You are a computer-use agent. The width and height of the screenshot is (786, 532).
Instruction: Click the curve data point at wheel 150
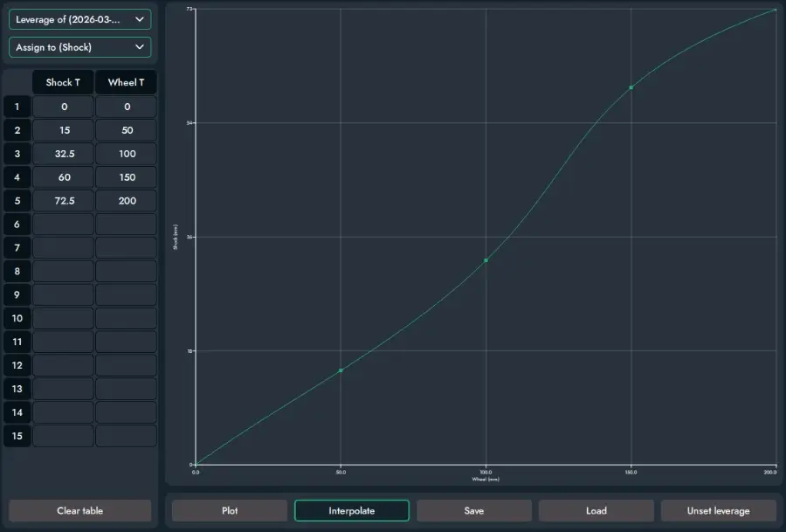click(631, 87)
